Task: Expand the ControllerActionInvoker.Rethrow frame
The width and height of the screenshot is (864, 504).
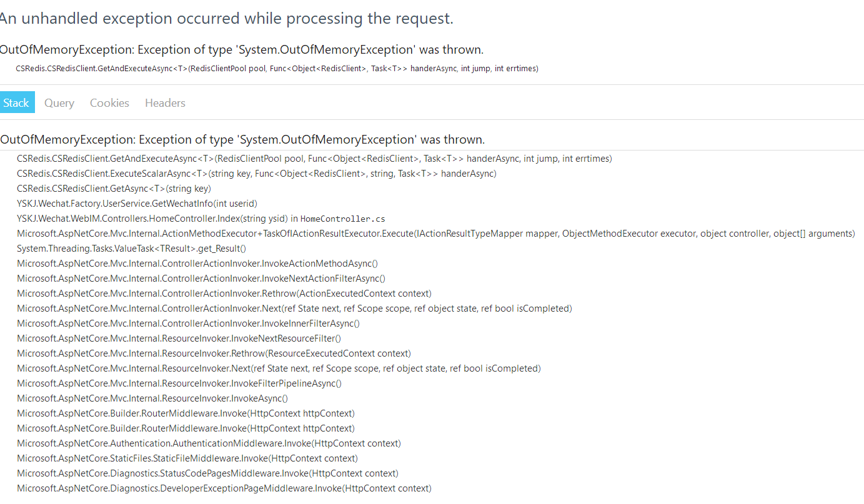Action: click(x=212, y=293)
